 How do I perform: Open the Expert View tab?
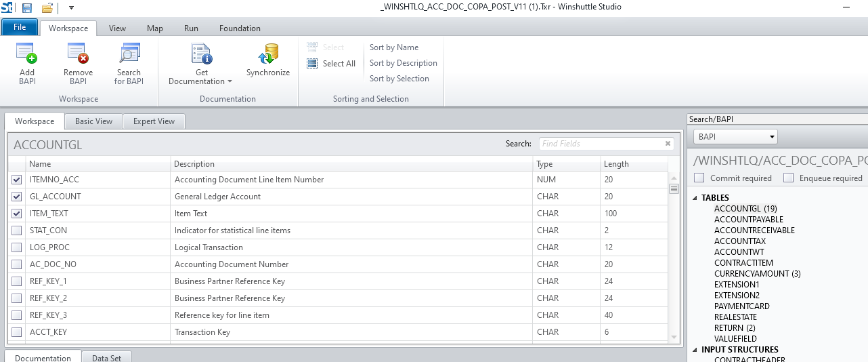click(x=154, y=121)
